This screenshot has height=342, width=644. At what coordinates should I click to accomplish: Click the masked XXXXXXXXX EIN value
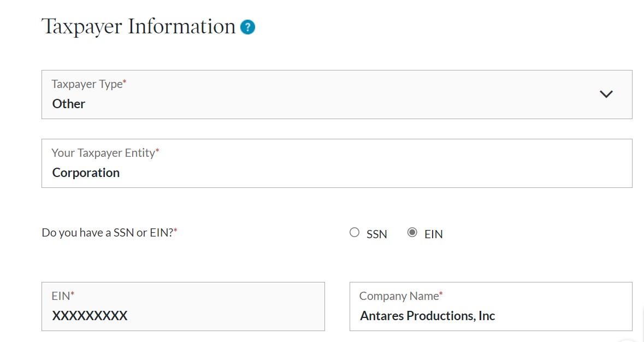[90, 316]
